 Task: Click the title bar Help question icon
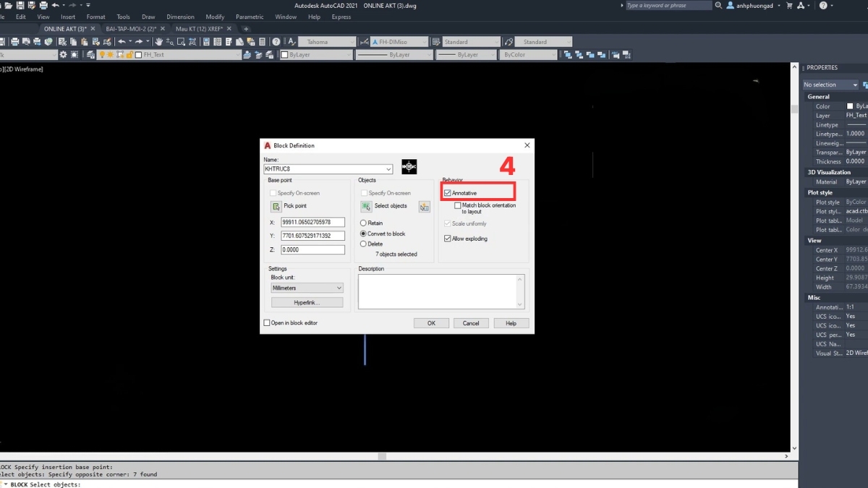click(x=823, y=6)
